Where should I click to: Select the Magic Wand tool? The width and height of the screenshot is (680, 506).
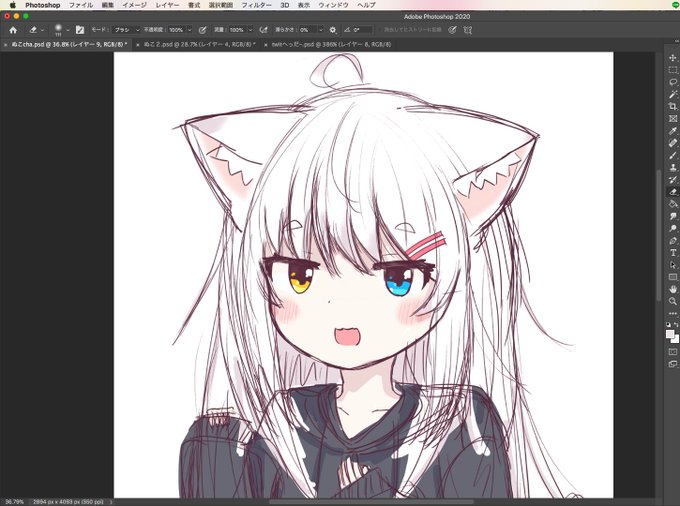[x=673, y=94]
